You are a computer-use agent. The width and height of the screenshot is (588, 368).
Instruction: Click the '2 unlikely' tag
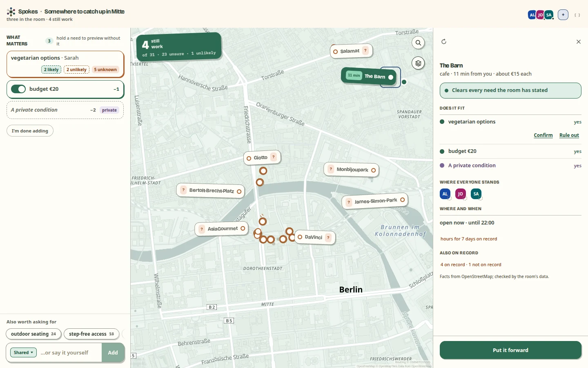pos(77,70)
